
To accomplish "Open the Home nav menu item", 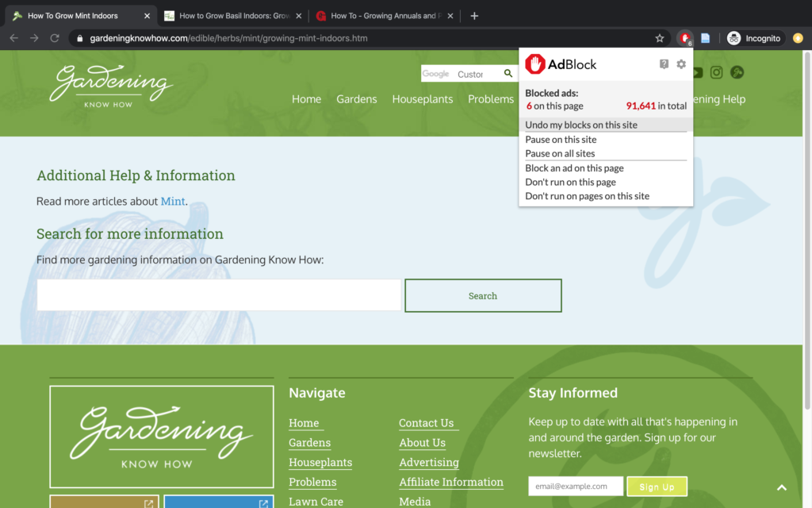I will click(306, 99).
